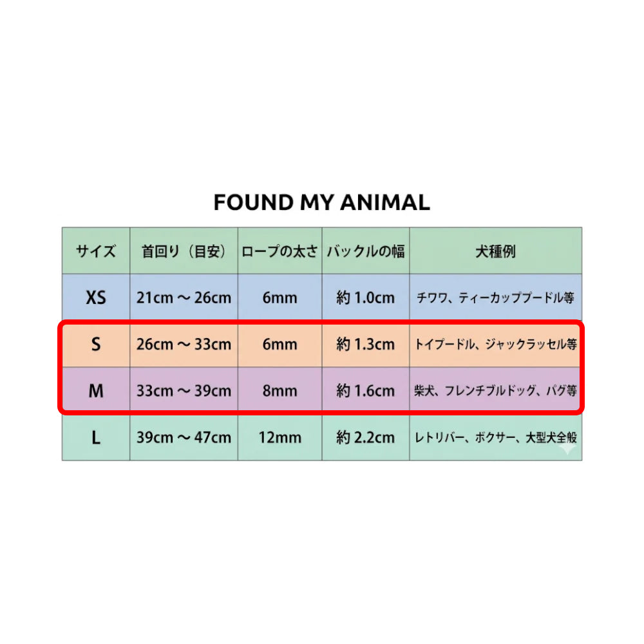Select the 約 1.3cm buckle width

366,344
